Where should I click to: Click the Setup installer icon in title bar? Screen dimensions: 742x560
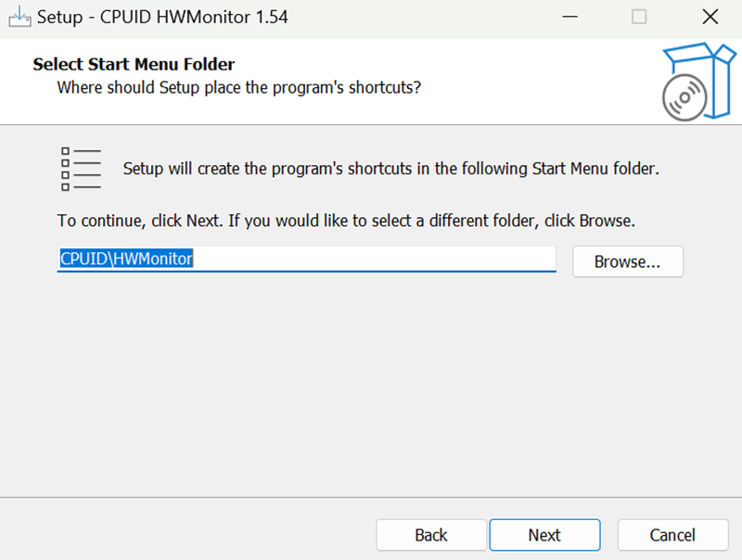(x=19, y=18)
